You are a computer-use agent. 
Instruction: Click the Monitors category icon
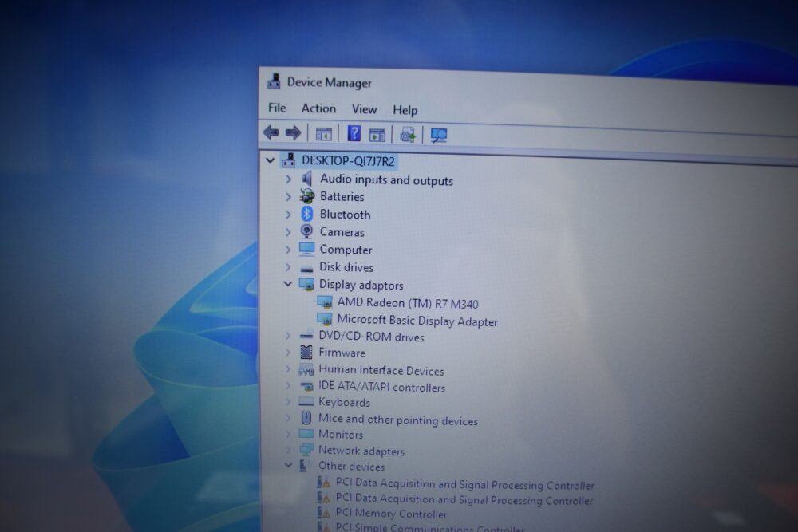[306, 434]
